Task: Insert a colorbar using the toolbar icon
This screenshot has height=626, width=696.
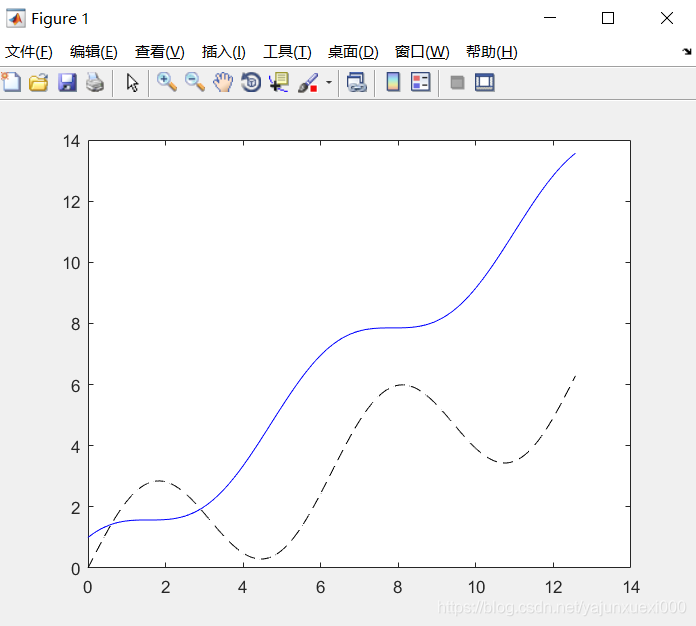Action: tap(393, 83)
